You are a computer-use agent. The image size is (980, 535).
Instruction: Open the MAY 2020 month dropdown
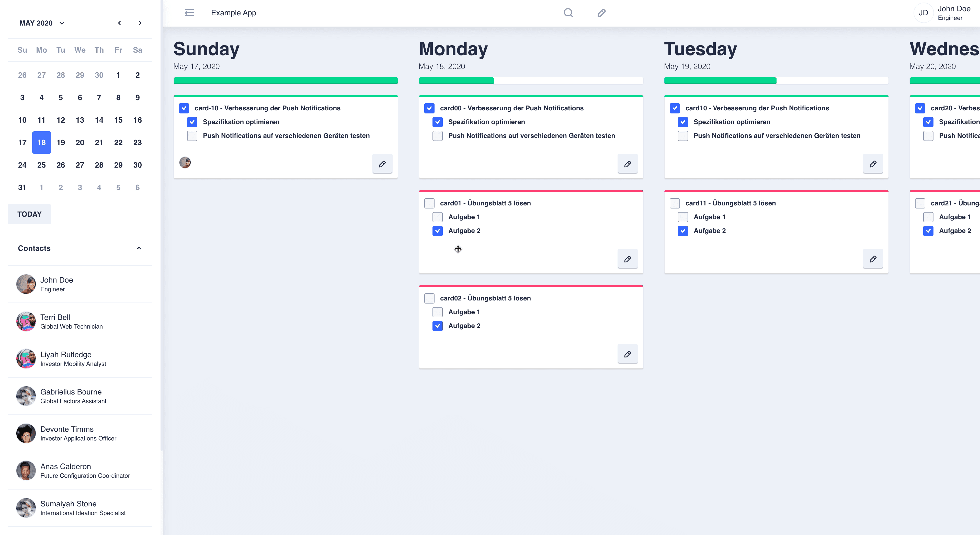click(42, 23)
